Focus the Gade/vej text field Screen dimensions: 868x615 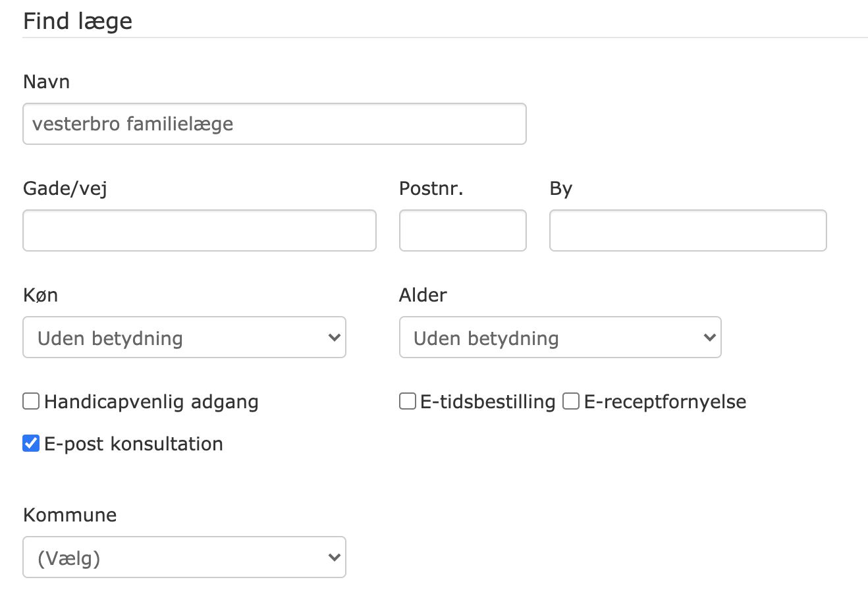[x=199, y=230]
